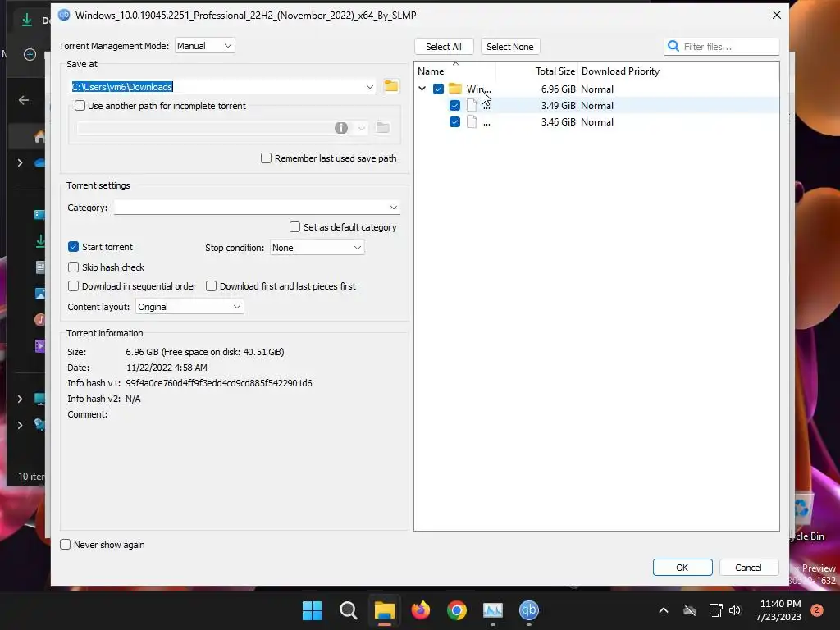Open the notification badge showing 2
The image size is (840, 630).
pos(817,610)
